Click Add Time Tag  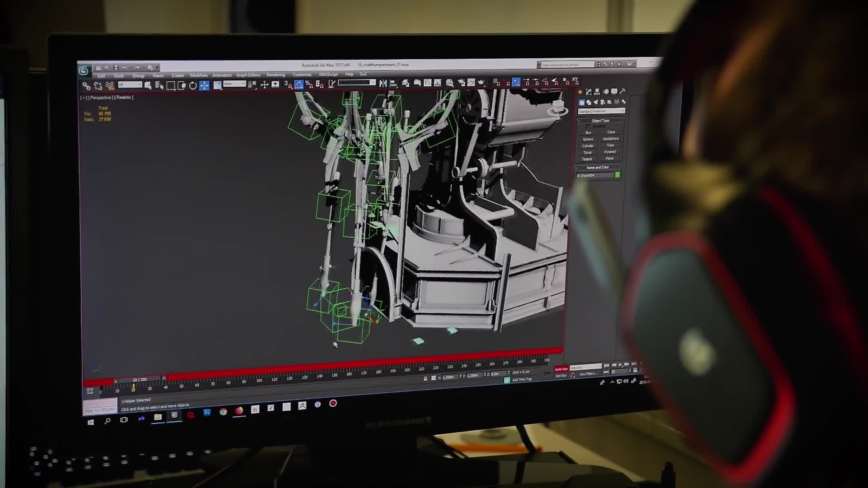point(522,380)
